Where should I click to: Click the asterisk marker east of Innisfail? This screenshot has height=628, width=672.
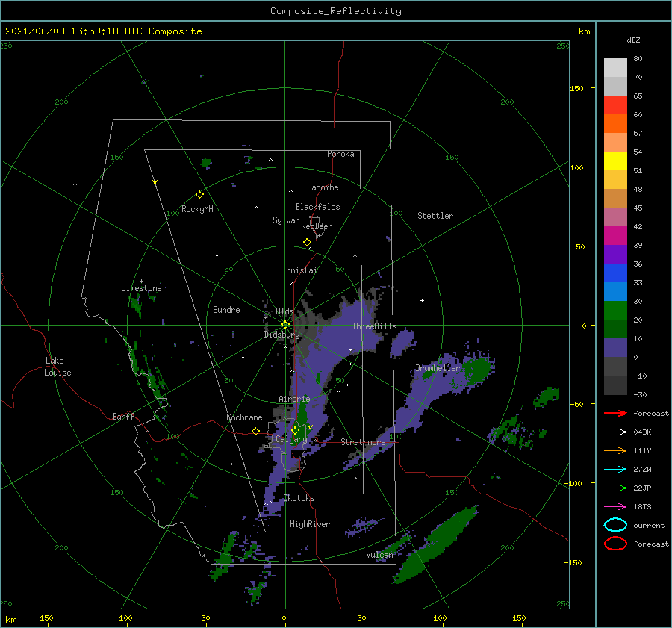(x=355, y=256)
